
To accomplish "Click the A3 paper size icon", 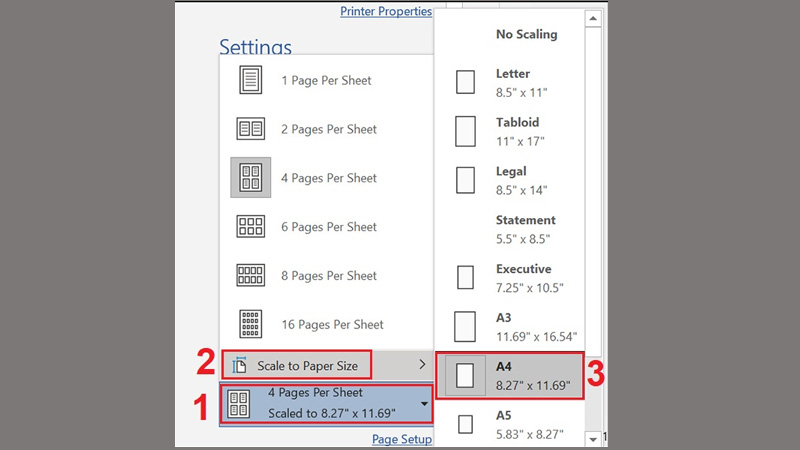I will (x=465, y=327).
